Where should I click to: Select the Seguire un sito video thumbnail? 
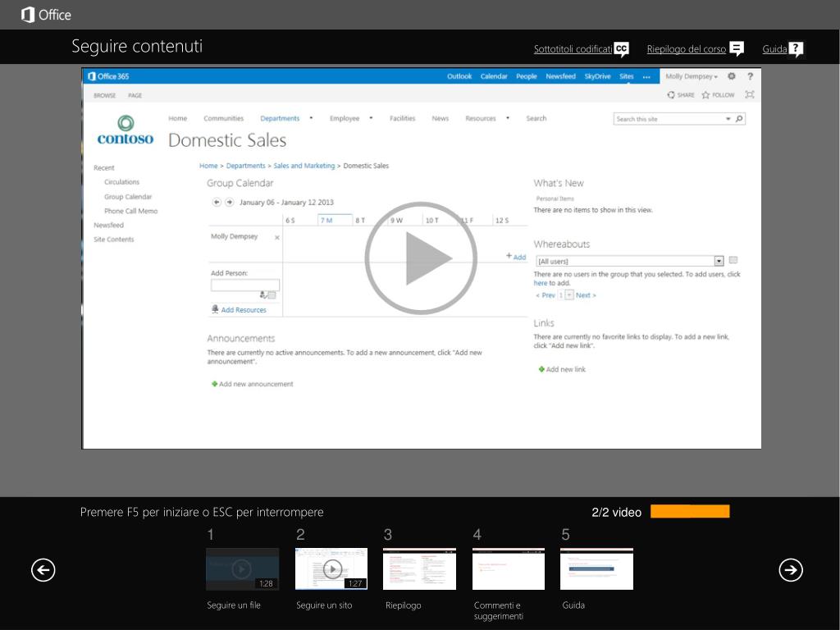(x=331, y=569)
